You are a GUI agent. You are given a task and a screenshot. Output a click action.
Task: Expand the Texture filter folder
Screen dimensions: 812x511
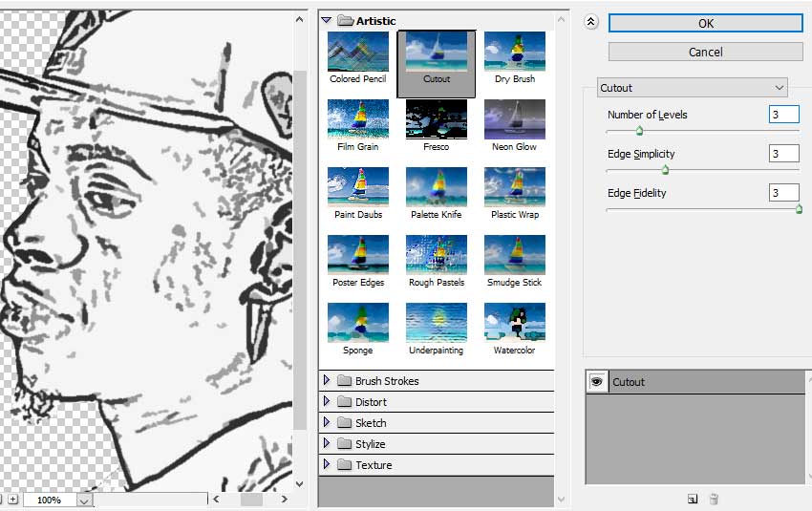tap(327, 464)
